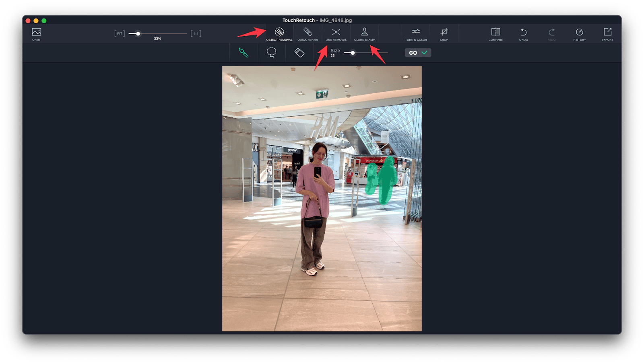Select the Line Removal tool
Image resolution: width=644 pixels, height=364 pixels.
(x=336, y=34)
